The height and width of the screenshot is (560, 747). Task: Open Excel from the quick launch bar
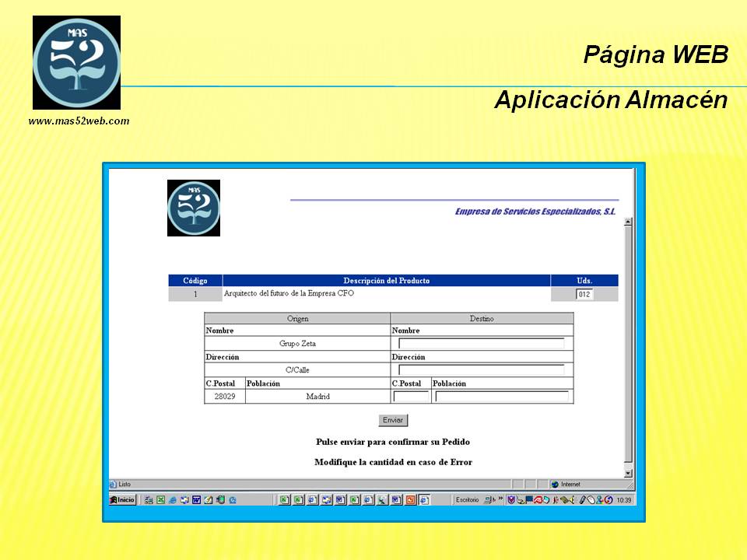pos(161,500)
